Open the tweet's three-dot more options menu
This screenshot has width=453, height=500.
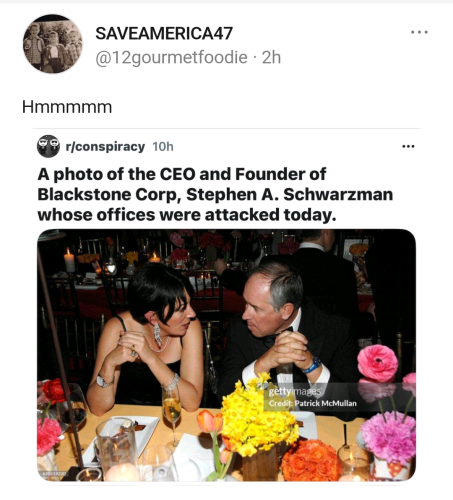tap(419, 32)
